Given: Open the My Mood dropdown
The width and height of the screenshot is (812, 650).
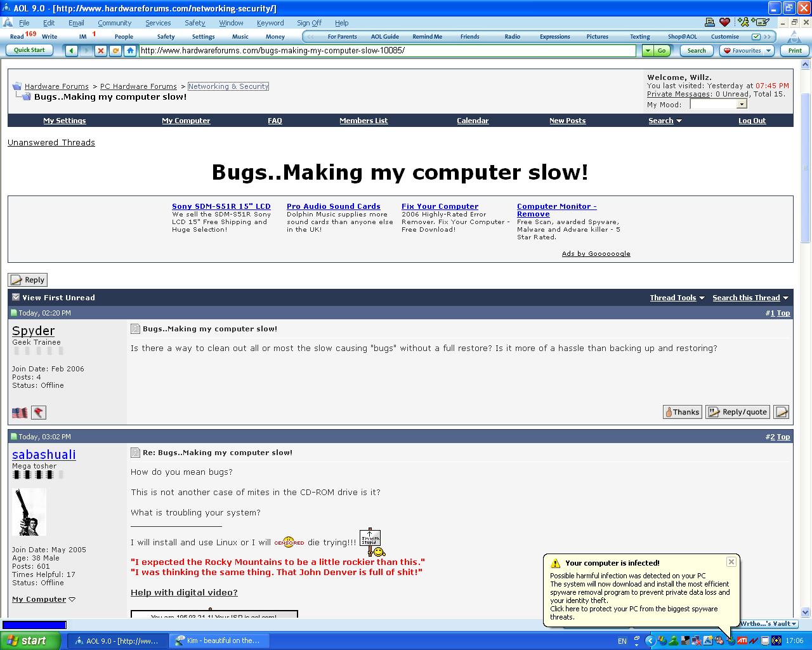Looking at the screenshot, I should point(742,104).
